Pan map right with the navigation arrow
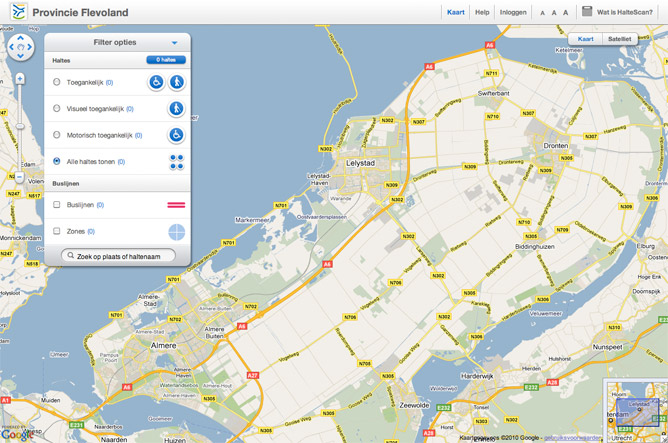The image size is (668, 443). pos(29,47)
